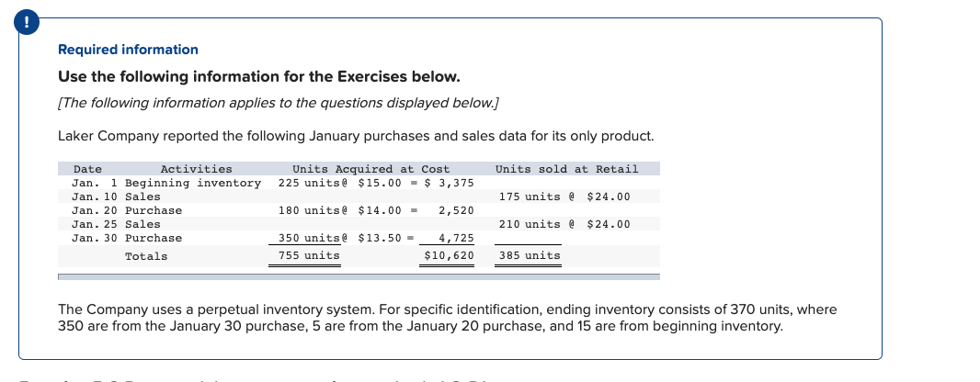
Task: Select the Jan. 10 Sales row label
Action: tap(116, 197)
